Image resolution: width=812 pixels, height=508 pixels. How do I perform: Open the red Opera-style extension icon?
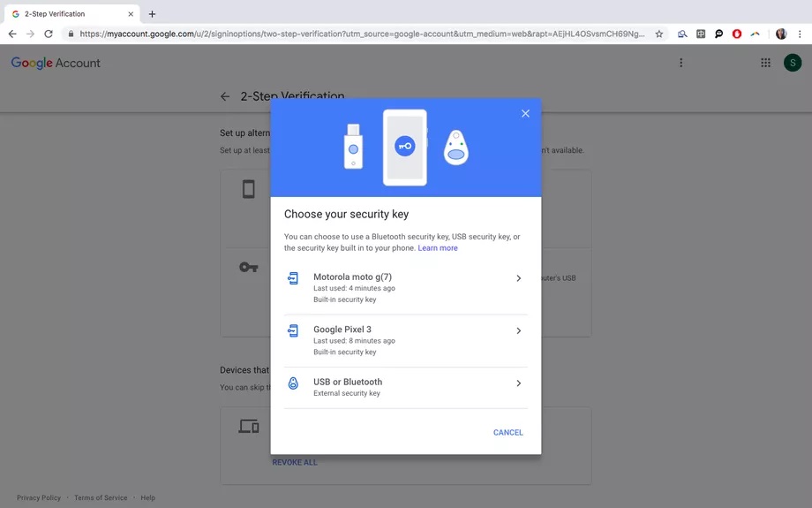point(737,34)
